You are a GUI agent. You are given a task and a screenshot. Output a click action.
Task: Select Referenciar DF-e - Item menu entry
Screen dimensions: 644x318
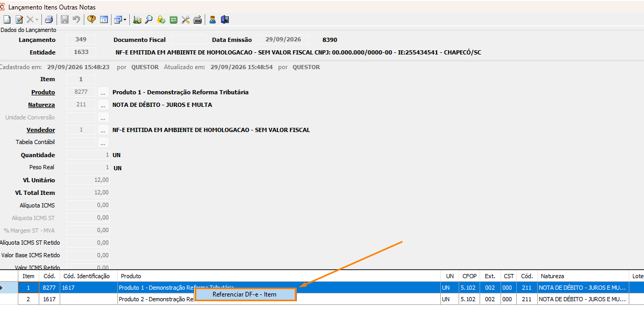tap(245, 294)
